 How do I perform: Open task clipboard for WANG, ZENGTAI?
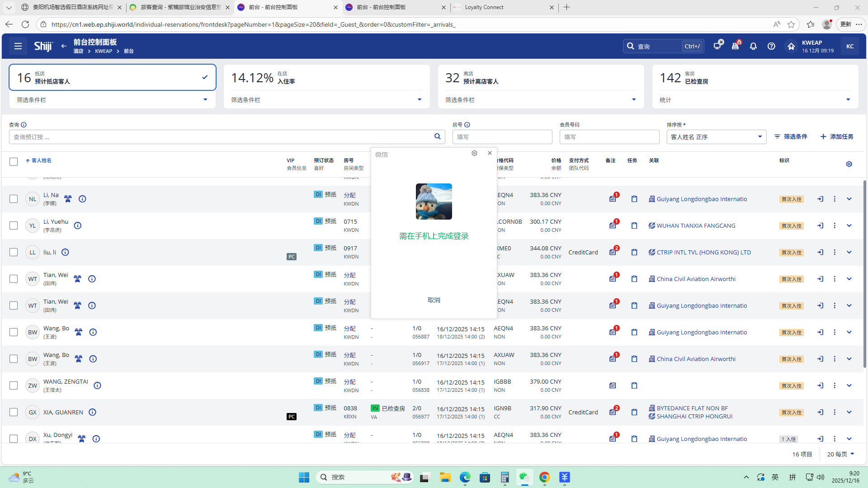tap(634, 385)
